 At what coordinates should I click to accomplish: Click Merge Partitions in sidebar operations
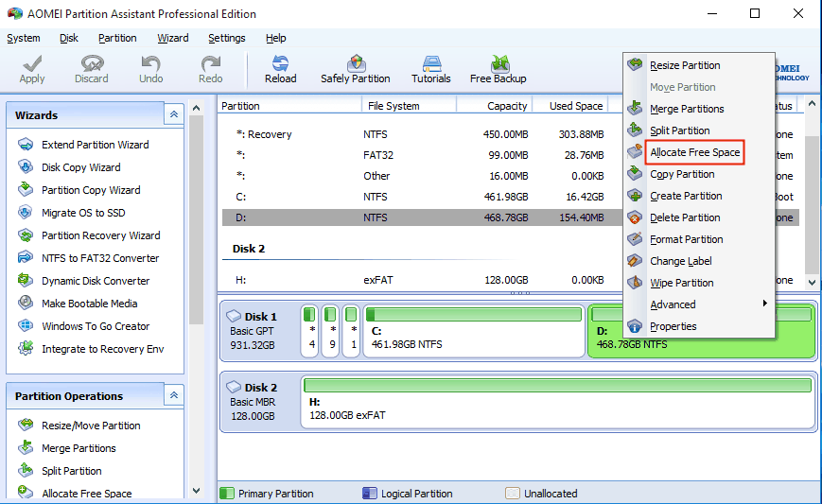pos(79,448)
